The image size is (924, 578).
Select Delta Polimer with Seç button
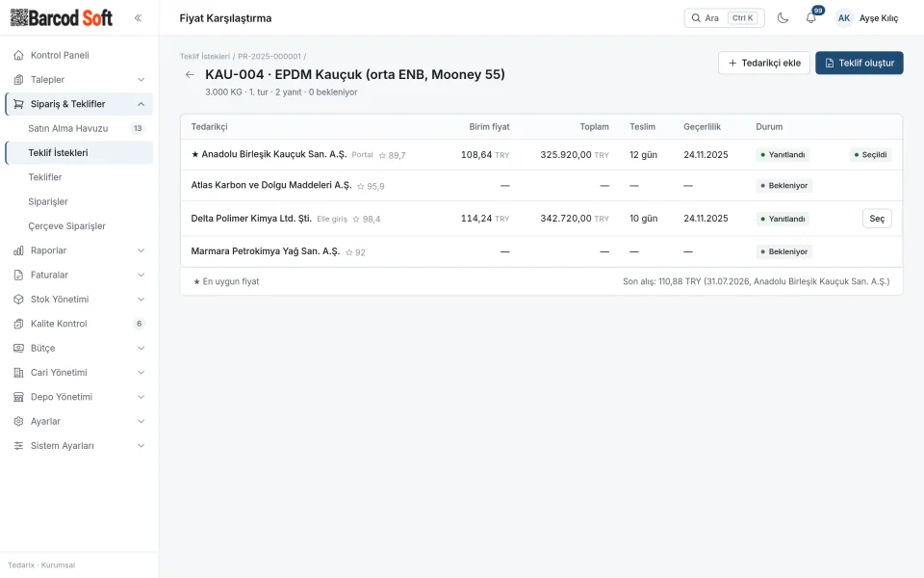[877, 219]
